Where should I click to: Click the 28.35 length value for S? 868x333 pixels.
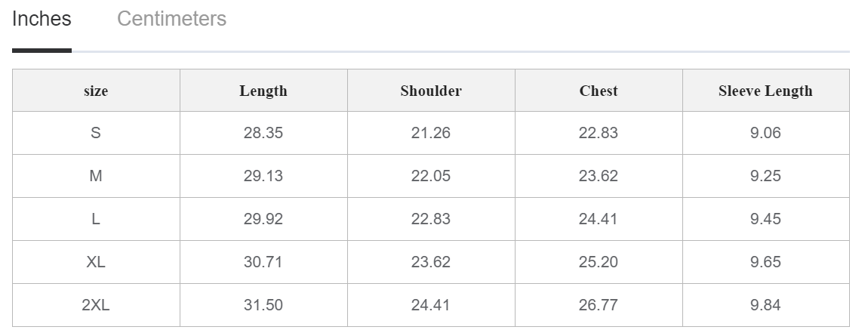pyautogui.click(x=263, y=133)
